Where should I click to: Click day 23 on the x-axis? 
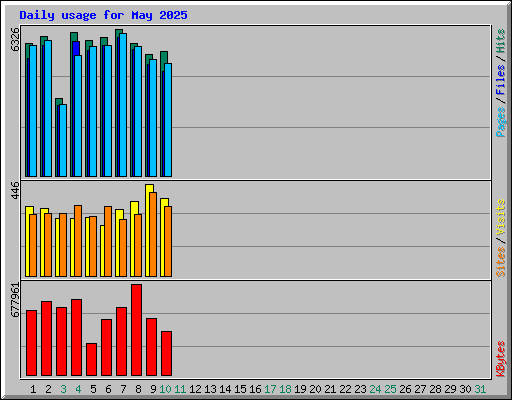click(x=360, y=389)
